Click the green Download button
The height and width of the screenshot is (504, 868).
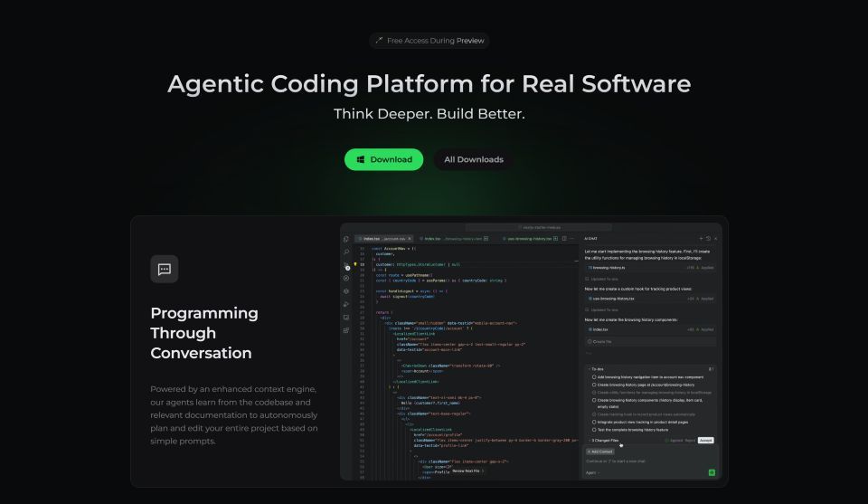(383, 159)
